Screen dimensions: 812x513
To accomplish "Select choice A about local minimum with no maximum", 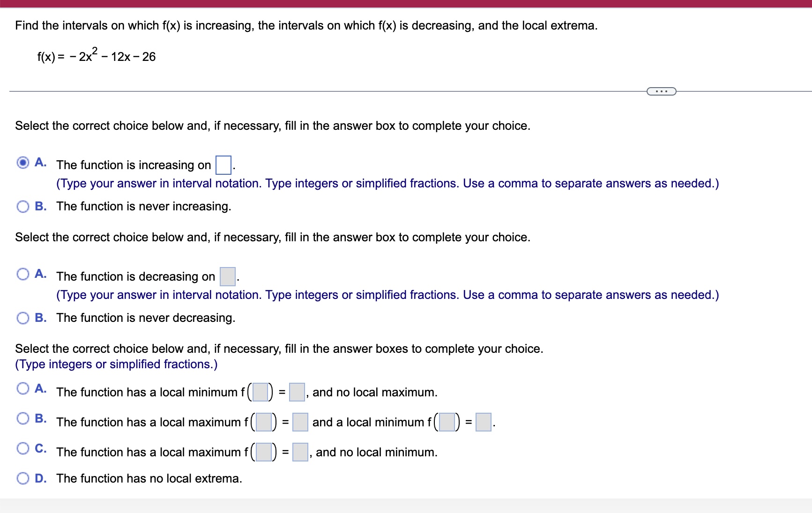I will click(22, 388).
